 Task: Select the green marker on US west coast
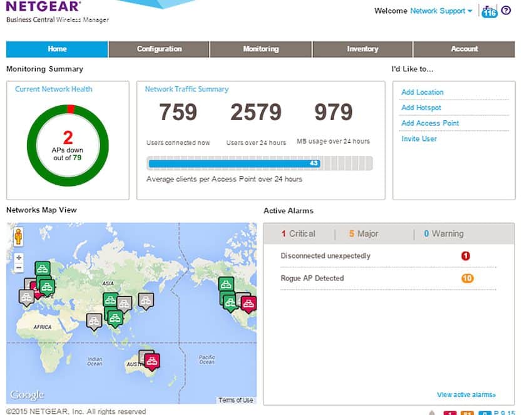click(230, 304)
